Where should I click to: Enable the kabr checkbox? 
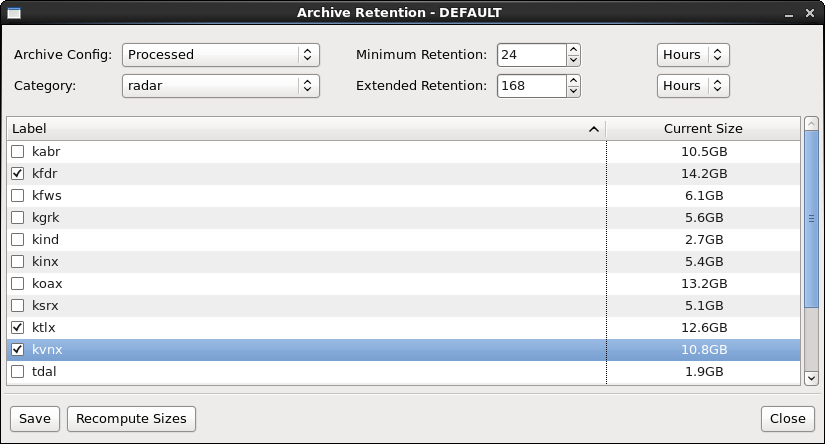point(18,152)
